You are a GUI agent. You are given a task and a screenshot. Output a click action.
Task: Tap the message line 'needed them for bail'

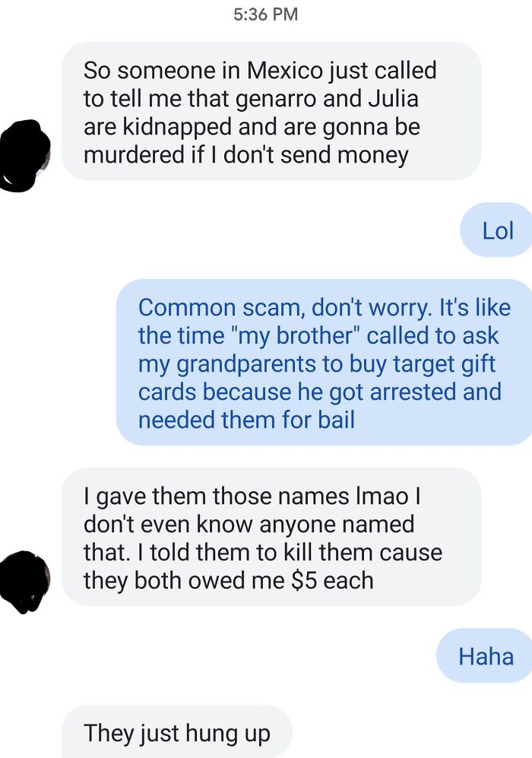click(x=246, y=420)
